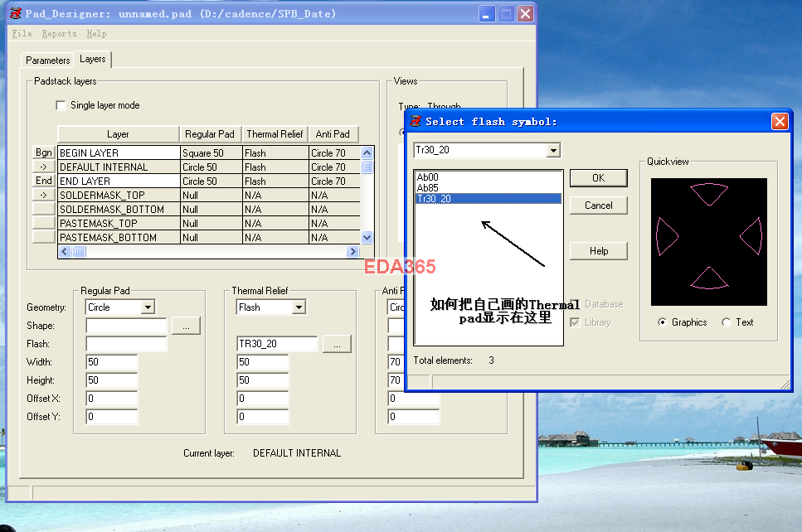802x532 pixels.
Task: Open Thermal Relief flash browse button
Action: 337,344
